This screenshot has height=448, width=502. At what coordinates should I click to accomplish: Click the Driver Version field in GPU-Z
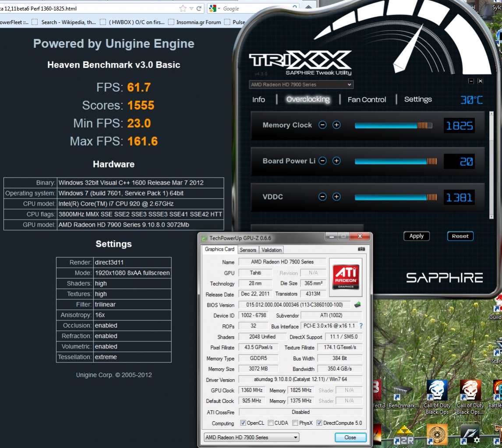pos(300,380)
